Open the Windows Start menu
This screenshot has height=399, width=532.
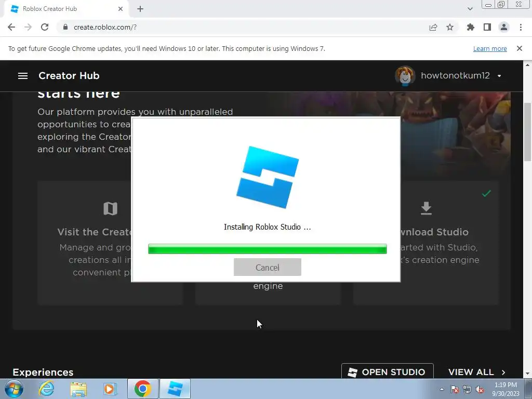point(14,389)
